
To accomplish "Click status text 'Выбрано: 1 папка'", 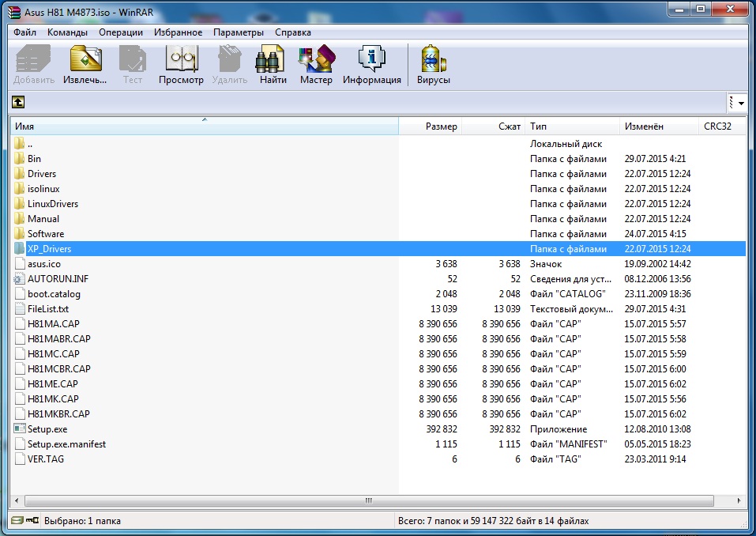I will click(x=82, y=520).
